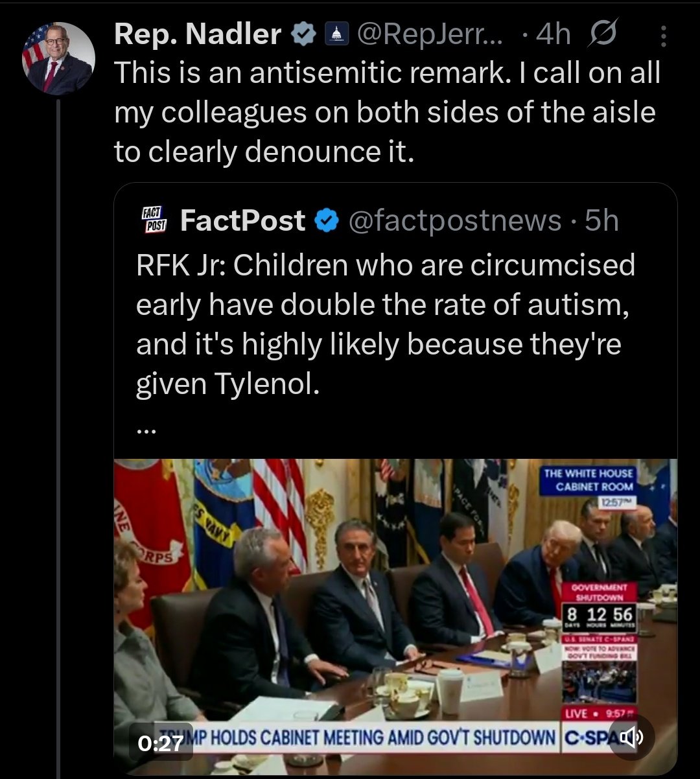700x779 pixels.
Task: Click the FactPost display name
Action: 242,221
